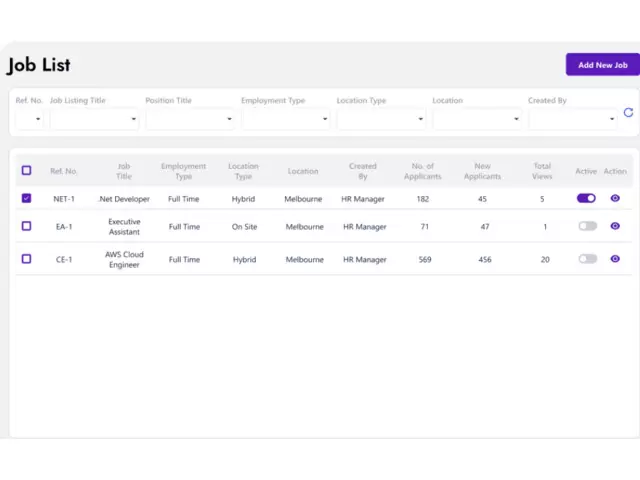The height and width of the screenshot is (480, 640).
Task: Click the Add New Job button
Action: click(602, 65)
